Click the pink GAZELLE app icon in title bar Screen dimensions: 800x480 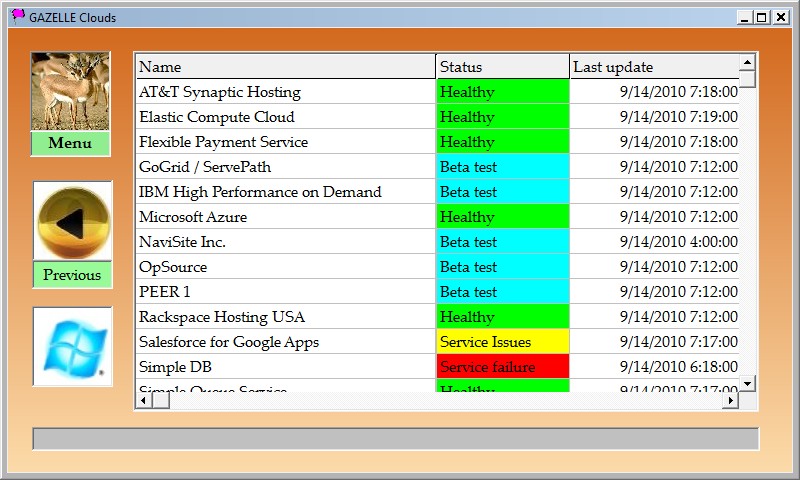click(17, 16)
